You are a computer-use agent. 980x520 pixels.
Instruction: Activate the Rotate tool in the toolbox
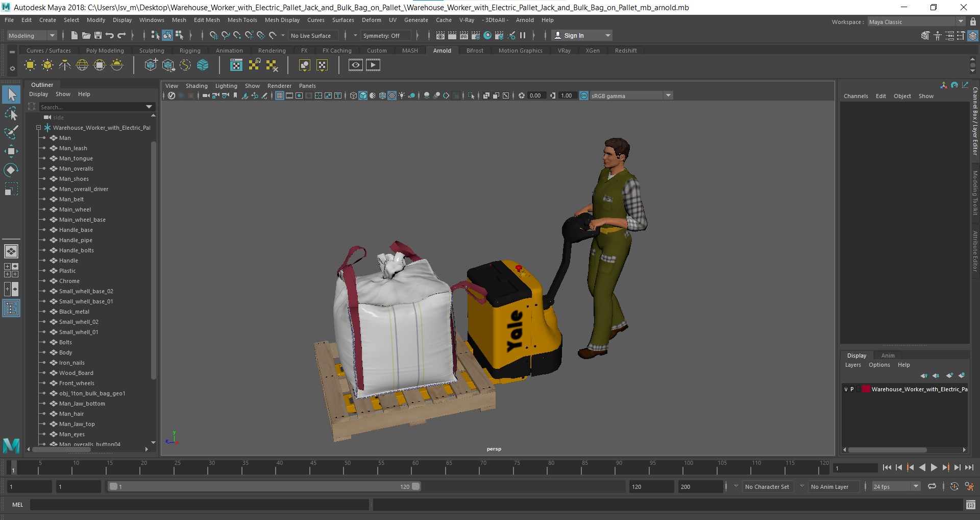pos(11,170)
